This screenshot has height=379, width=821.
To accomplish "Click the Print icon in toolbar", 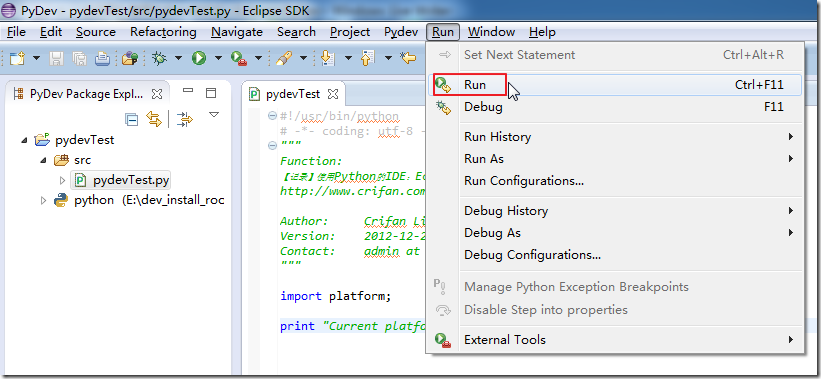I will pos(102,58).
